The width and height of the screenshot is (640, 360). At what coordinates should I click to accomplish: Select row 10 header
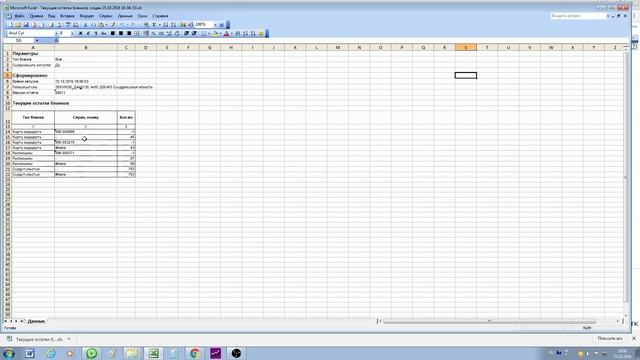pos(7,103)
